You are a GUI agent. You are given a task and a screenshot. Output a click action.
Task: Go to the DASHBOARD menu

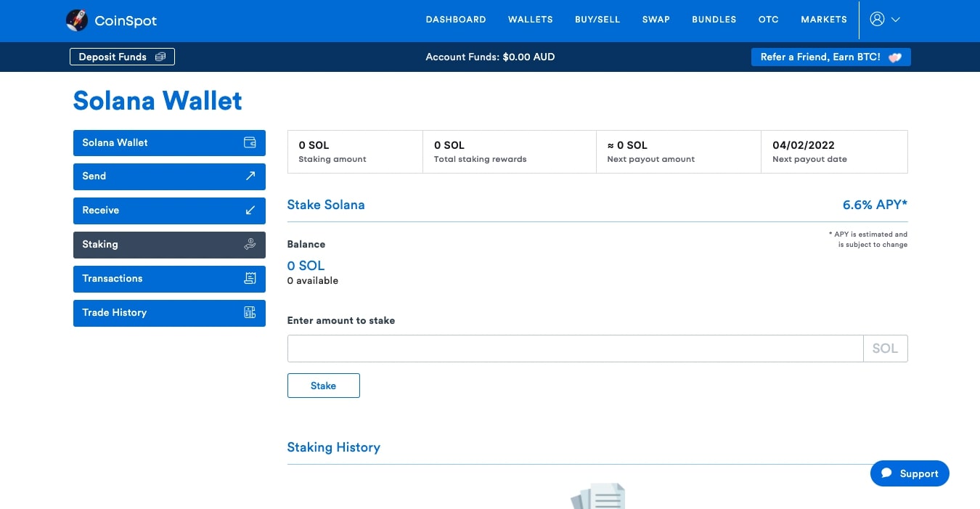[456, 20]
